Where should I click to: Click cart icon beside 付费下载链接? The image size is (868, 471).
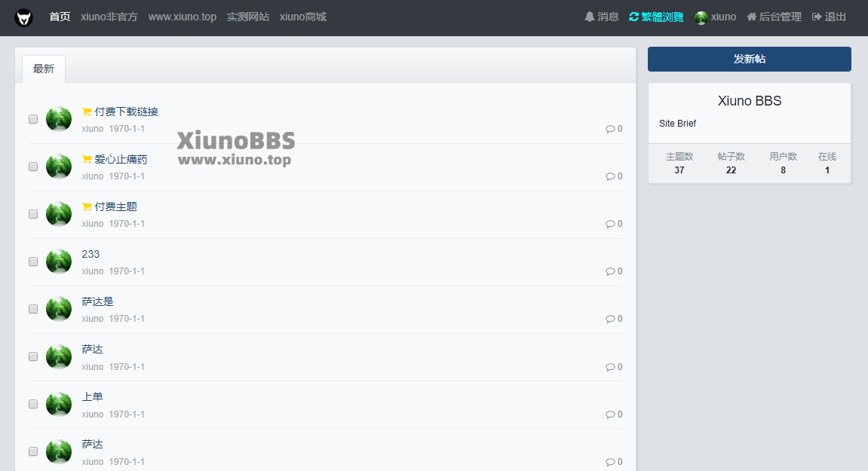pos(87,112)
